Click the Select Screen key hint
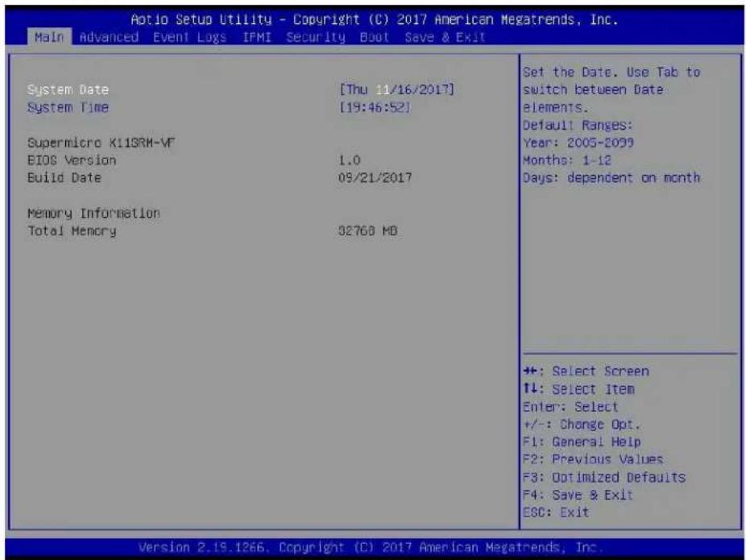Screen dimensions: 746x560 (x=586, y=371)
